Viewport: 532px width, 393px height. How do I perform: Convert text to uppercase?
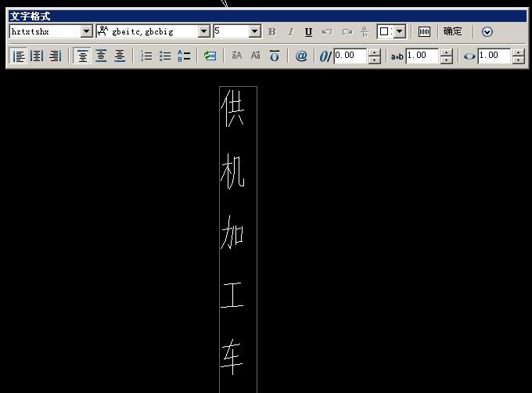236,56
